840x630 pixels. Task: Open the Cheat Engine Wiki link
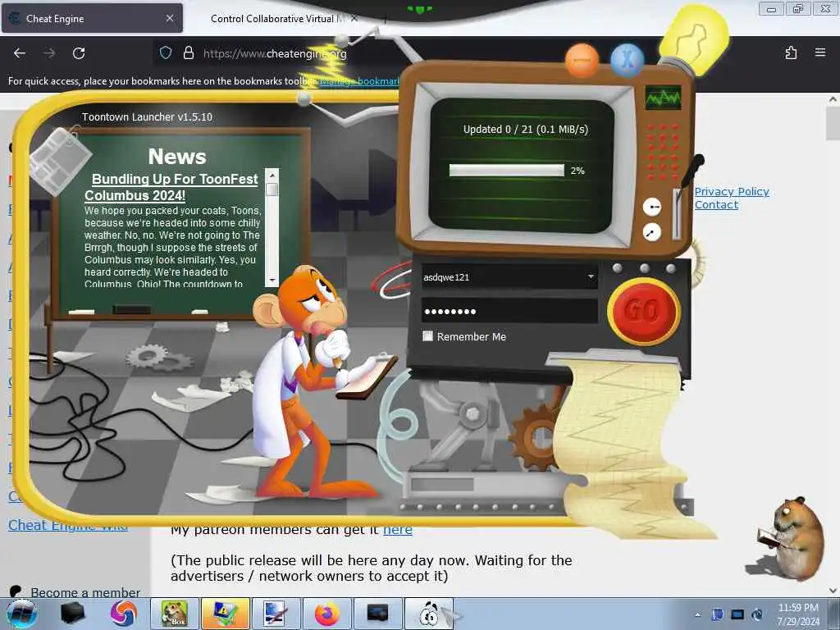pyautogui.click(x=68, y=526)
